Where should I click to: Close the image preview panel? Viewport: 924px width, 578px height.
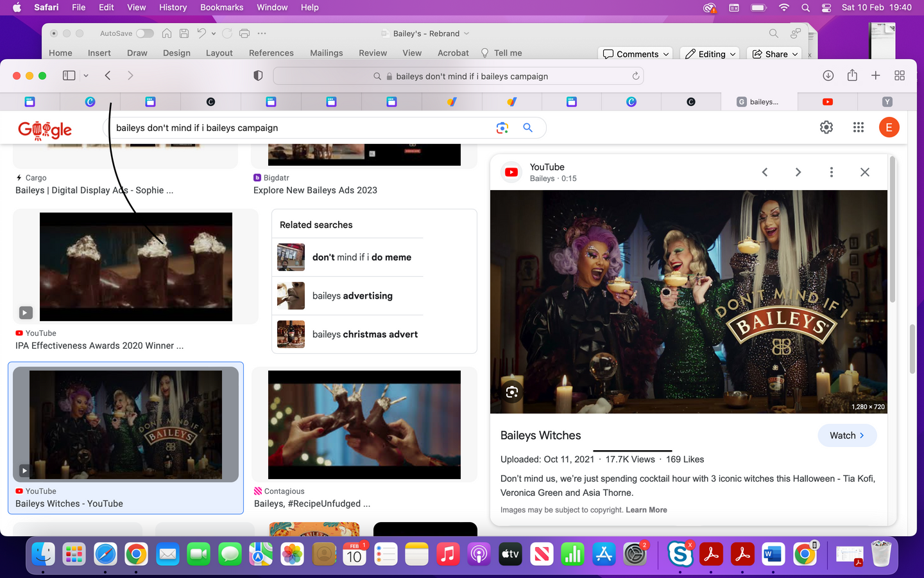[865, 172]
